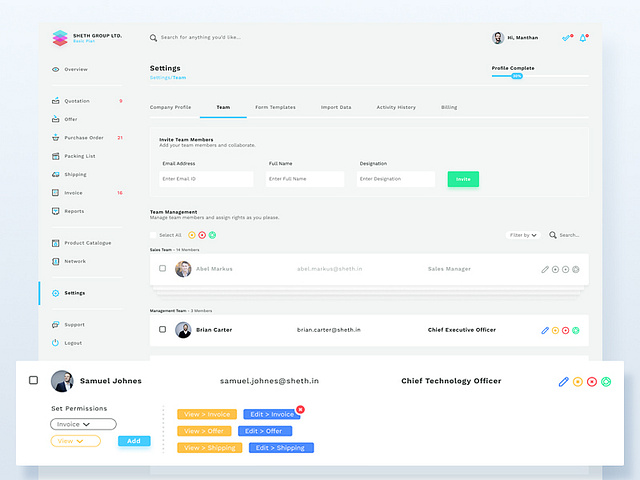The width and height of the screenshot is (640, 480).
Task: Click the Enter Full Name field
Action: 305,179
